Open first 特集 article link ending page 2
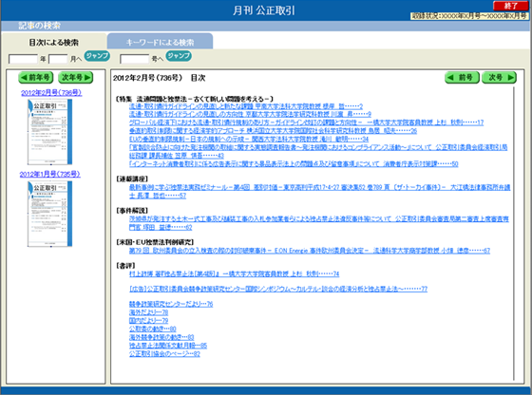Screen dimensions: 532x395 click(246, 106)
